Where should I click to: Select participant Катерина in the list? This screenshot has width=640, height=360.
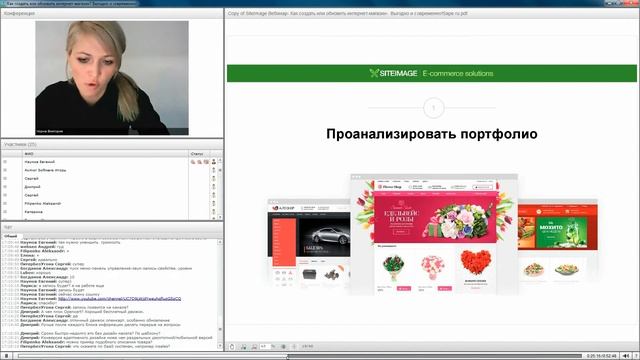(x=33, y=212)
